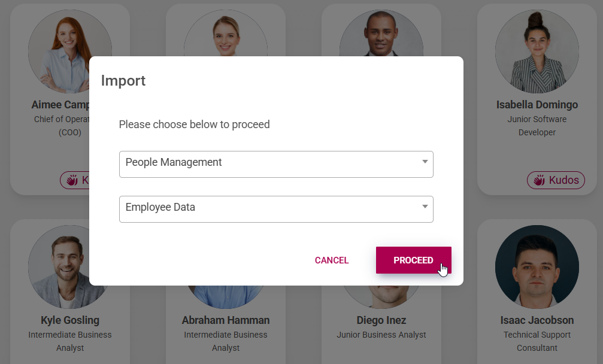Image resolution: width=603 pixels, height=364 pixels.
Task: Click CANCEL to dismiss the Import dialog
Action: [332, 260]
